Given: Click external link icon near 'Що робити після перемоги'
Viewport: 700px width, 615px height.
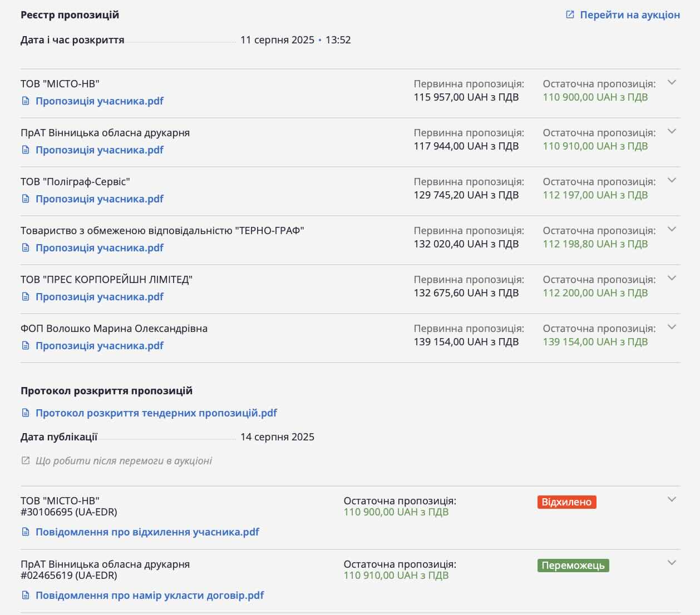Looking at the screenshot, I should pos(25,460).
